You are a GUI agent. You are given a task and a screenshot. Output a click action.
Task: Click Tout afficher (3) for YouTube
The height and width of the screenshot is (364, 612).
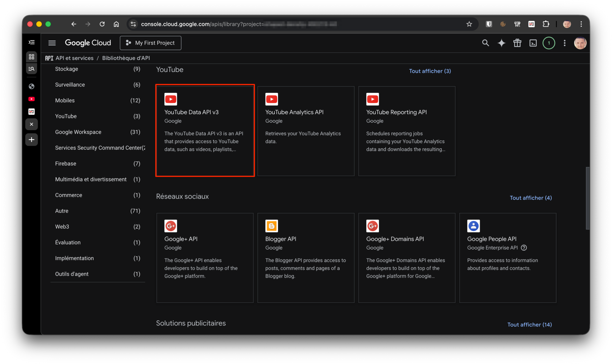pos(430,71)
